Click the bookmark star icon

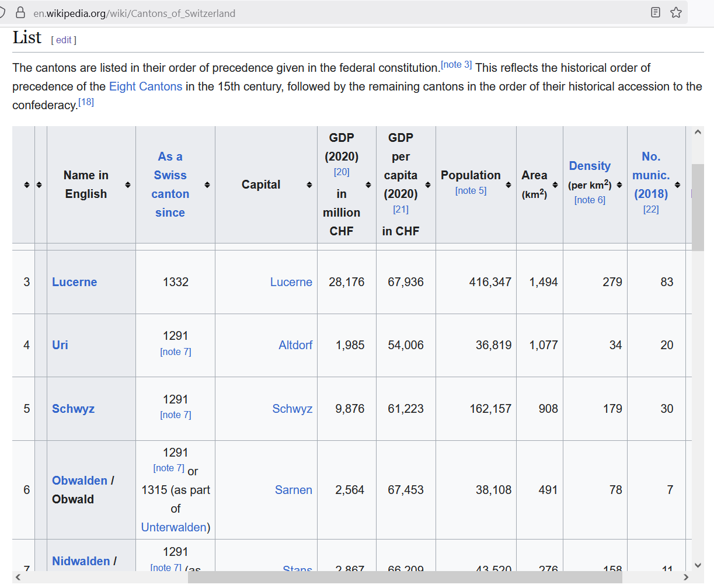(676, 12)
